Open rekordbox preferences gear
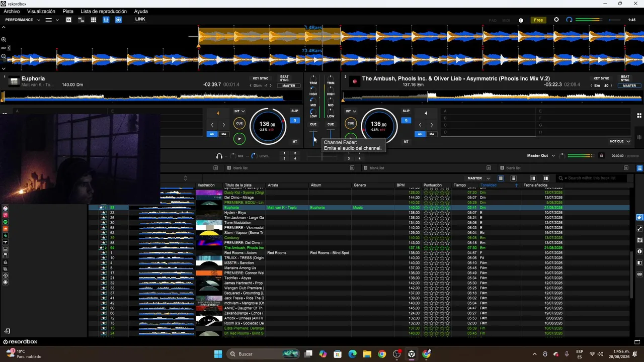This screenshot has height=362, width=644. [x=556, y=20]
